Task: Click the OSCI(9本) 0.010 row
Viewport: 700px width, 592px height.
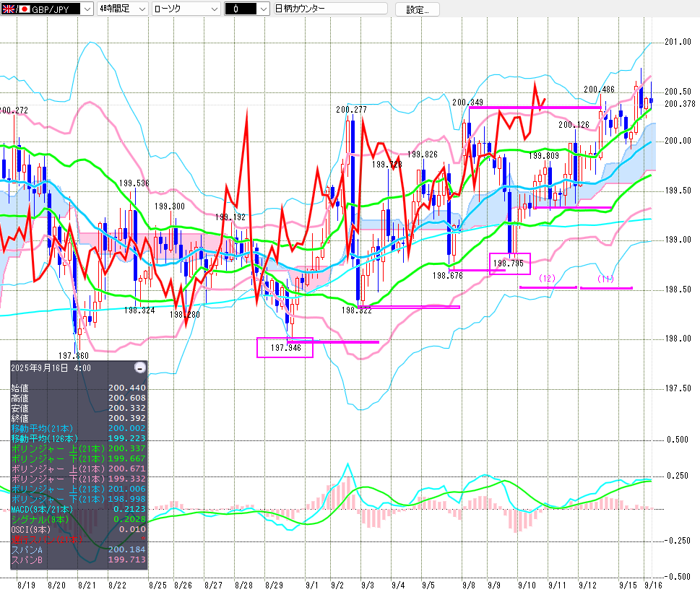Action: coord(79,529)
